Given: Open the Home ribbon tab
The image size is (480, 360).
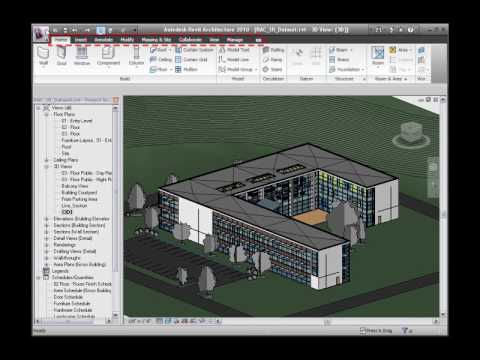Looking at the screenshot, I should coord(61,40).
